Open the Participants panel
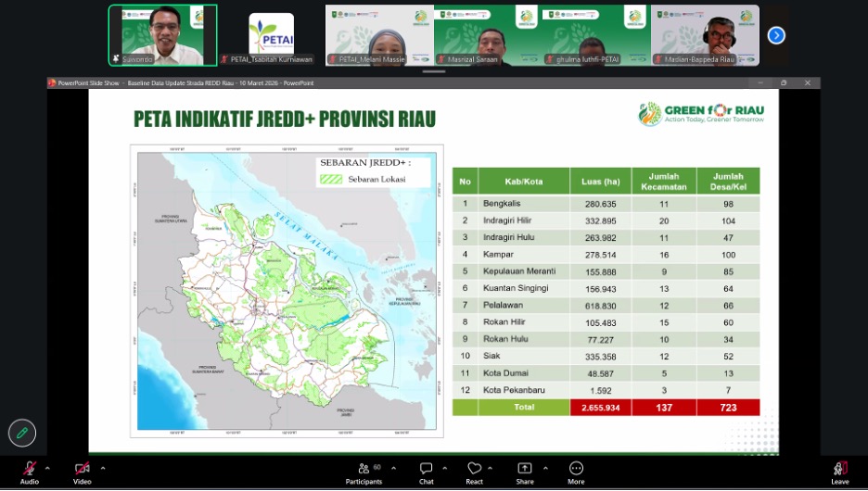Image resolution: width=868 pixels, height=491 pixels. 364,469
